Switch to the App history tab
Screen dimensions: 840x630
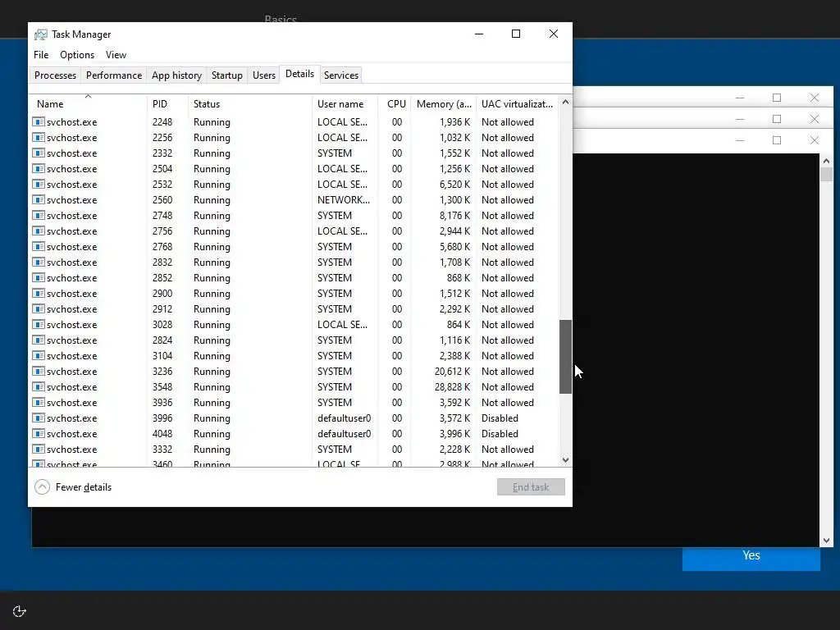(x=176, y=75)
